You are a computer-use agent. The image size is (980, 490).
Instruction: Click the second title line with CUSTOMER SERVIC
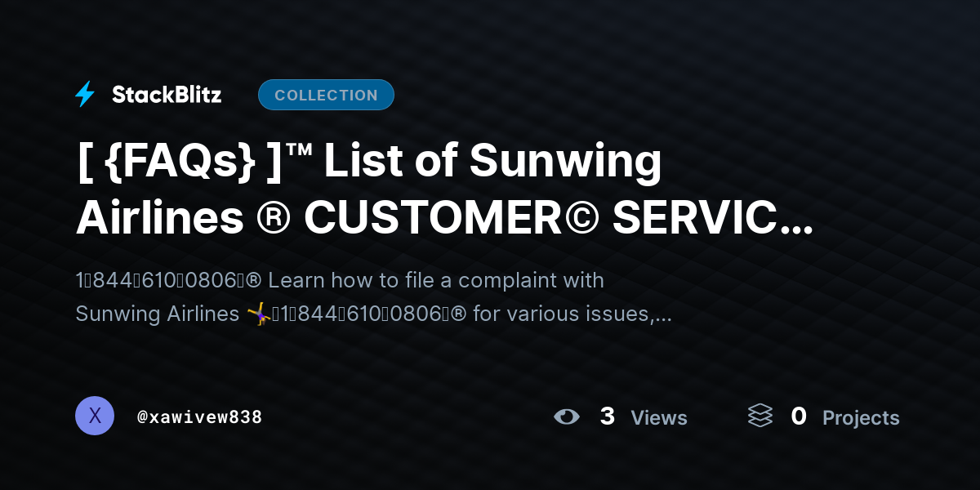point(444,217)
